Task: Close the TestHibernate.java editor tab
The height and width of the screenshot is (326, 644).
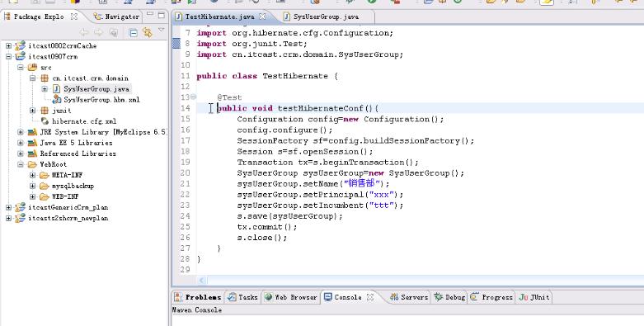Action: pyautogui.click(x=262, y=17)
